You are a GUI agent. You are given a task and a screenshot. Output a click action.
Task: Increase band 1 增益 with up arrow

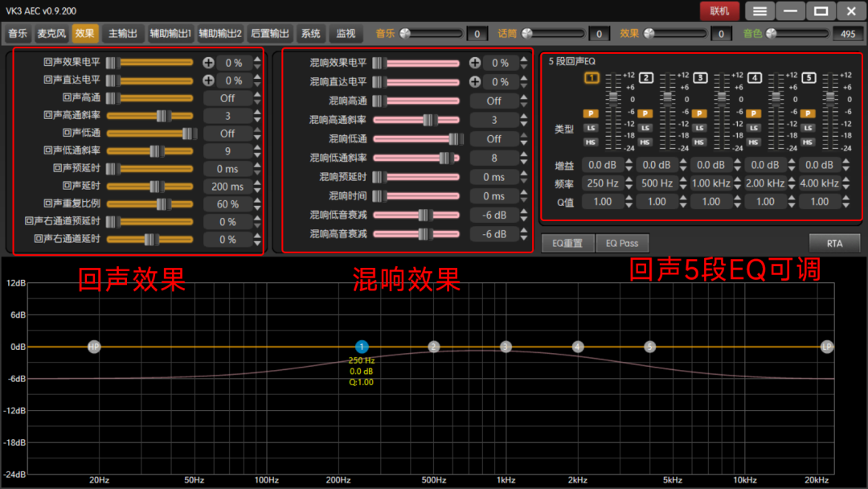(x=628, y=162)
